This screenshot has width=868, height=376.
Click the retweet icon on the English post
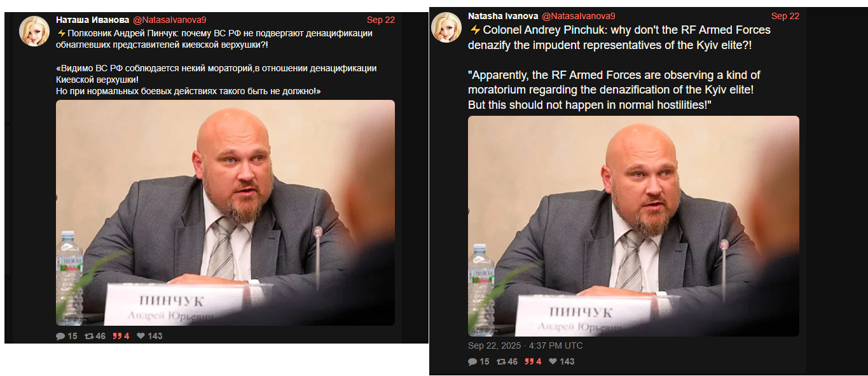(501, 361)
